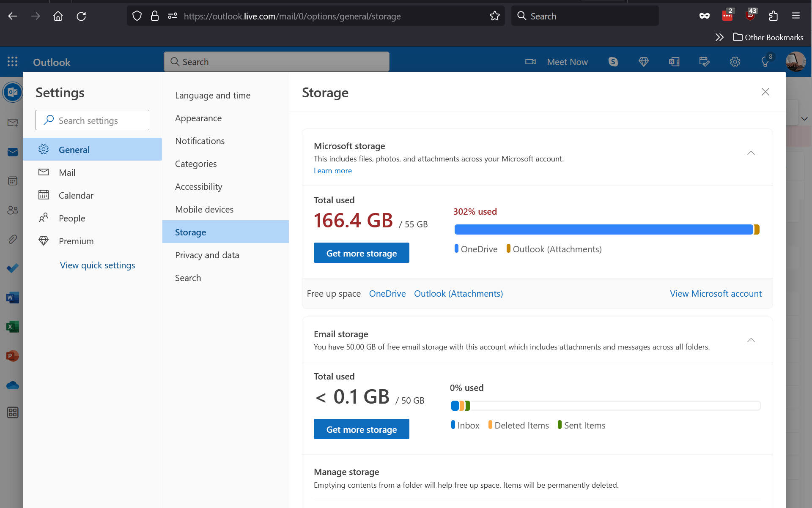
Task: Open the app launcher waffle icon
Action: 12,62
